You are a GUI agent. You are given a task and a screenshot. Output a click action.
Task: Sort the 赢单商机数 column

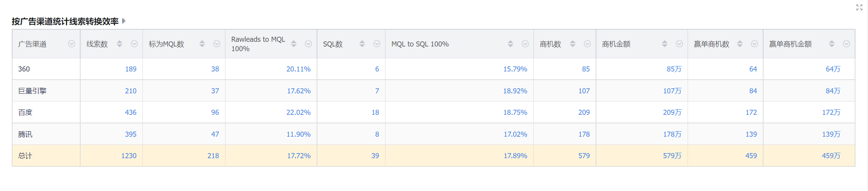pos(740,44)
